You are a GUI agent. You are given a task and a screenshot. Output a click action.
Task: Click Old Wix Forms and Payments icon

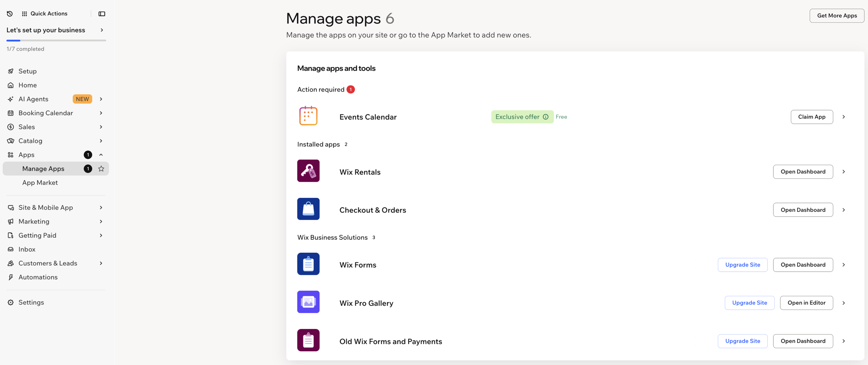point(308,340)
